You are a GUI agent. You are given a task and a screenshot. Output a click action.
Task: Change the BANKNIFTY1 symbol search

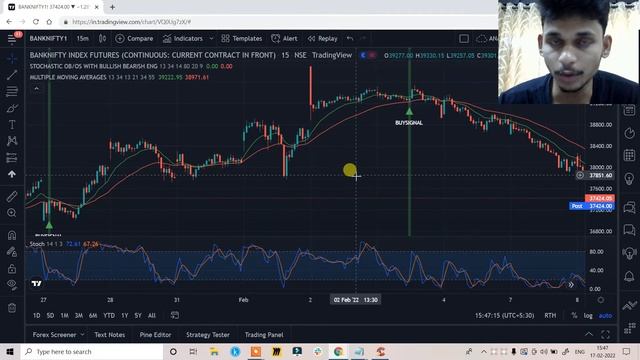pos(48,38)
